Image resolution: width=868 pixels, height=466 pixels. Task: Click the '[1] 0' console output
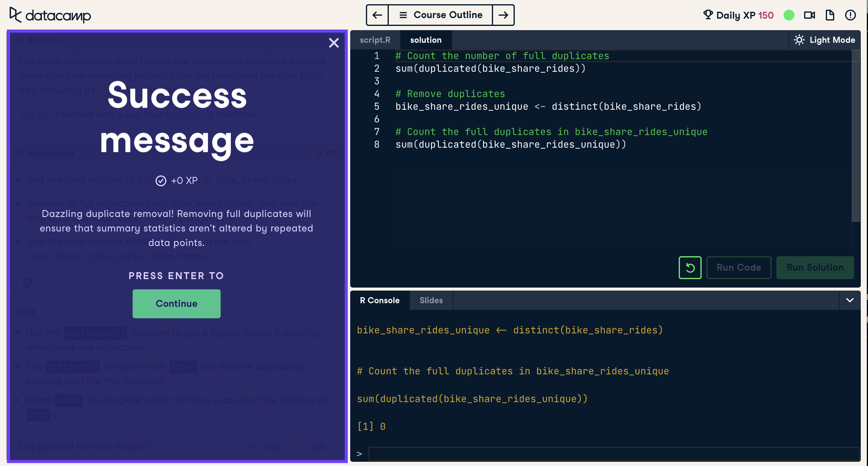coord(371,426)
